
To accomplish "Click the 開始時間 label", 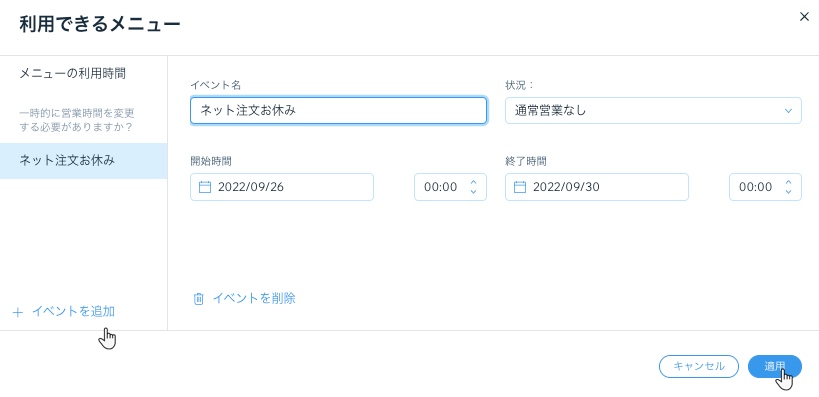I will tap(211, 161).
